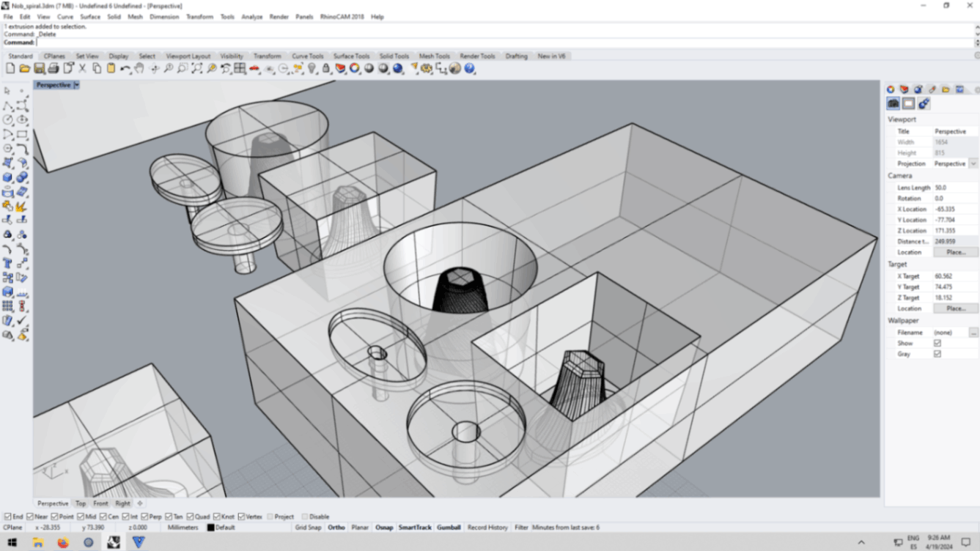The width and height of the screenshot is (980, 551).
Task: Click the Undo arrow icon
Action: [x=125, y=68]
